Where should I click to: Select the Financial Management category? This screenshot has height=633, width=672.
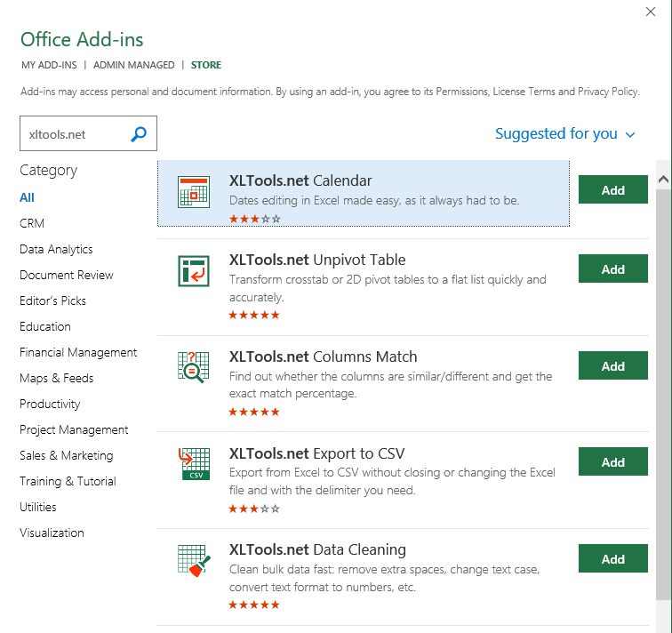click(78, 352)
